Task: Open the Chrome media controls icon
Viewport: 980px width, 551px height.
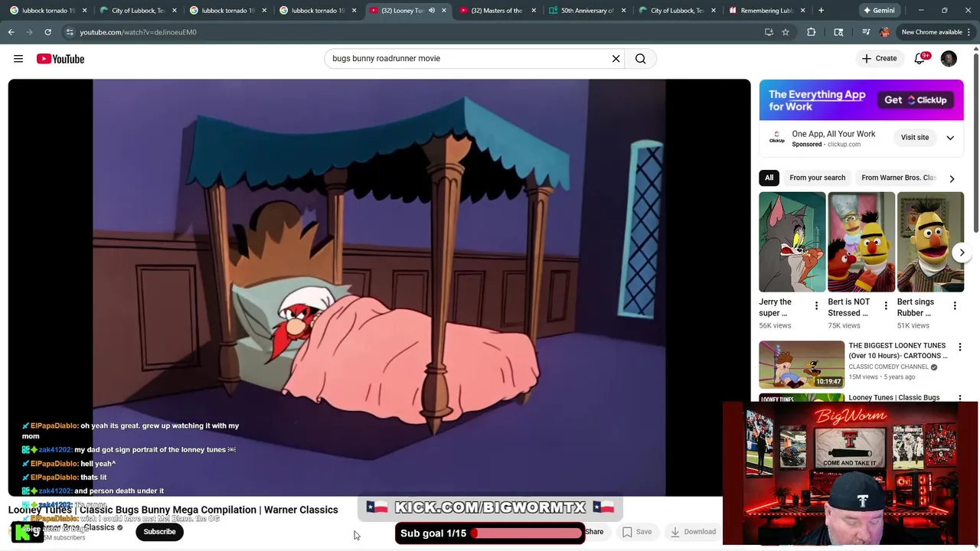Action: (866, 32)
